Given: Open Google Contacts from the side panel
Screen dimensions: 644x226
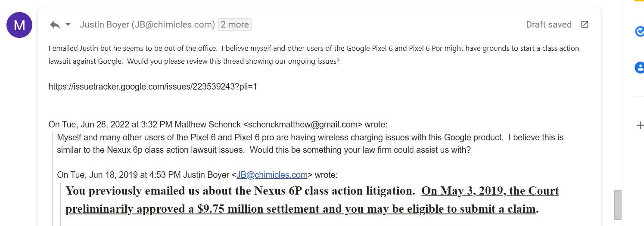Looking at the screenshot, I should 640,68.
